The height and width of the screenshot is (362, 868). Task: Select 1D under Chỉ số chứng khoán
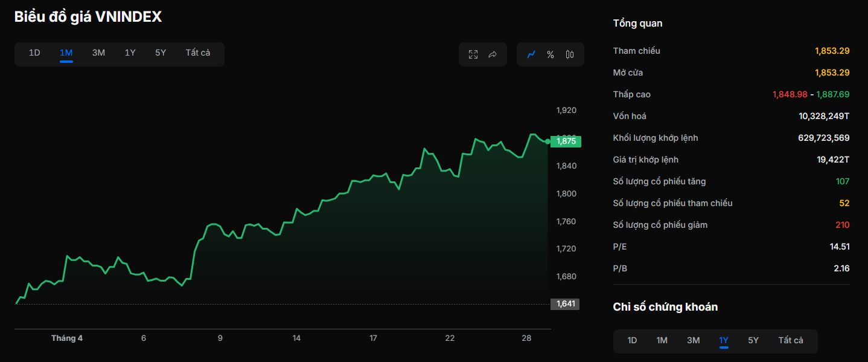(x=632, y=340)
